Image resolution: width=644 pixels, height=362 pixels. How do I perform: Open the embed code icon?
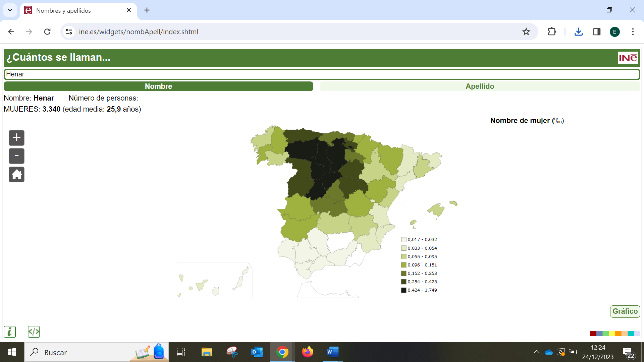(x=34, y=332)
